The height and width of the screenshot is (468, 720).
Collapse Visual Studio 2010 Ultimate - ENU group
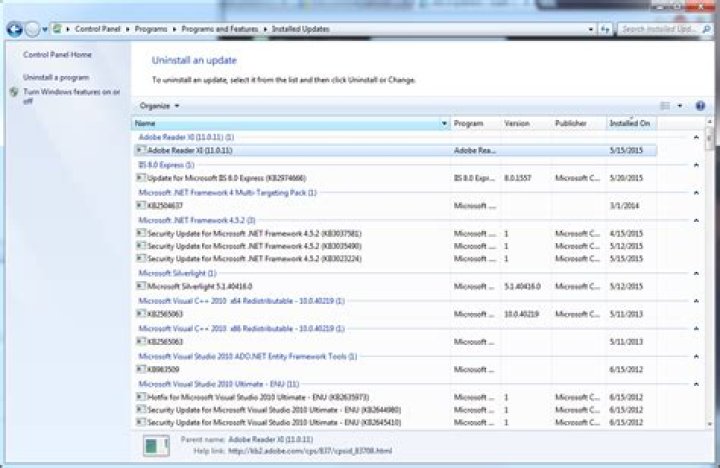[696, 384]
